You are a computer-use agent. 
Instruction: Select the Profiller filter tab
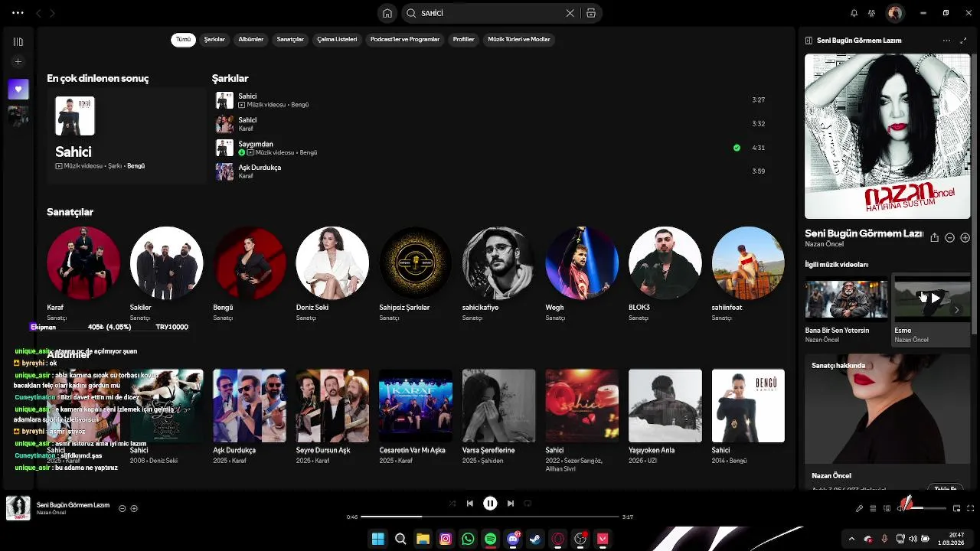tap(463, 39)
